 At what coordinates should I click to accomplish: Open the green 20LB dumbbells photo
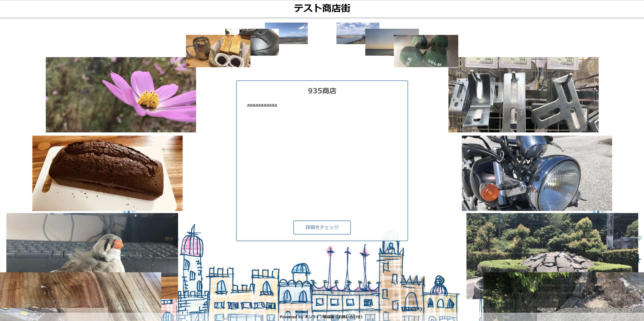point(426,51)
